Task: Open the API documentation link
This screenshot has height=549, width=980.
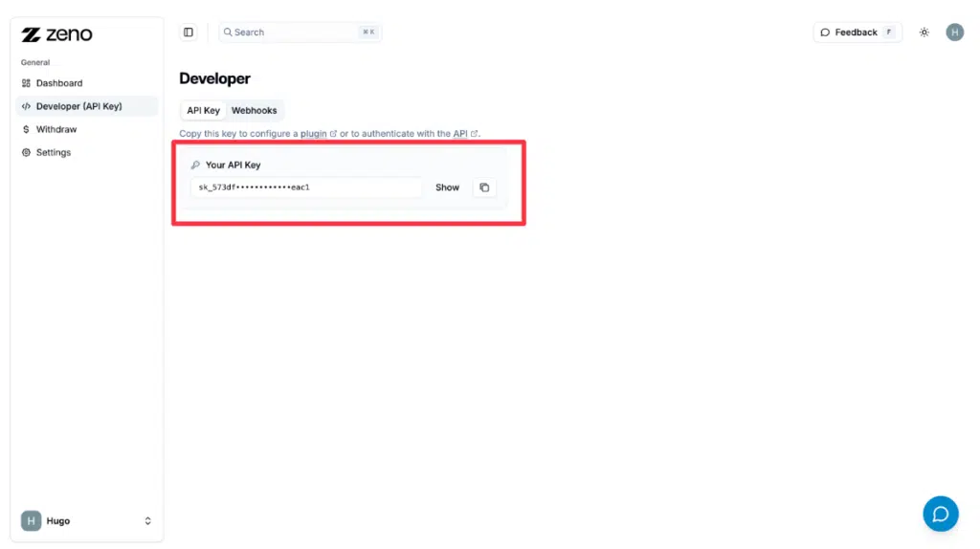Action: coord(460,134)
